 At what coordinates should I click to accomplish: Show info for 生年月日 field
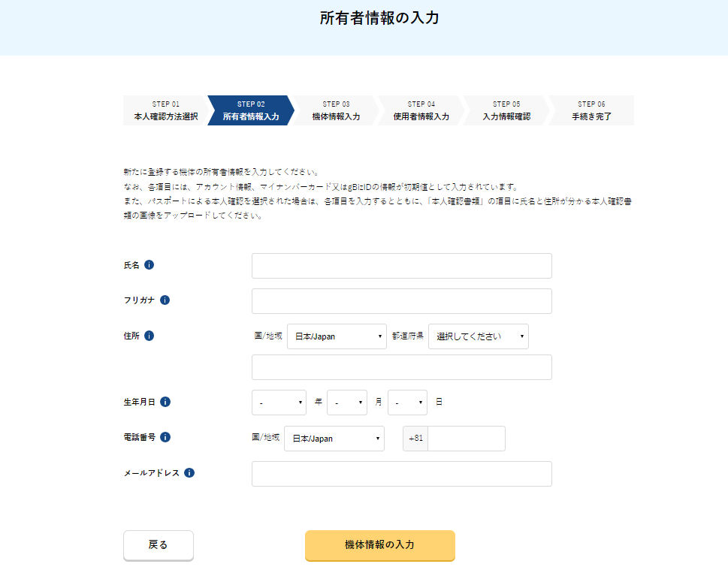coord(165,402)
